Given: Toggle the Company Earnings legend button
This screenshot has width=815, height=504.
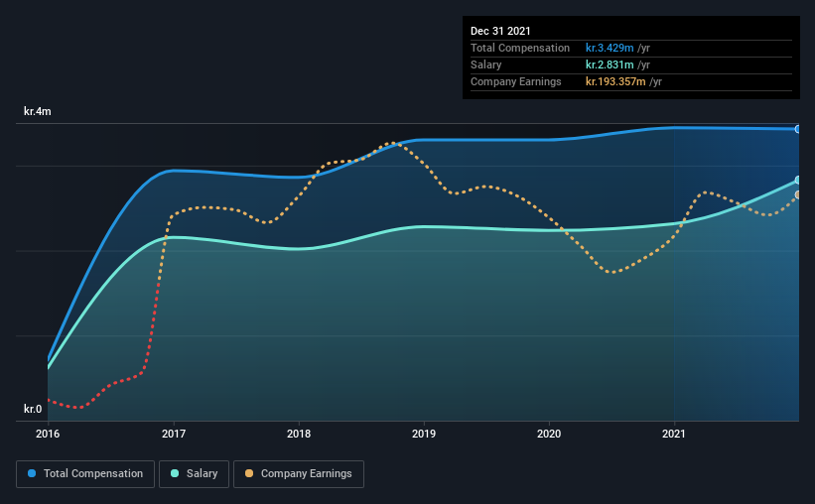Looking at the screenshot, I should 299,474.
